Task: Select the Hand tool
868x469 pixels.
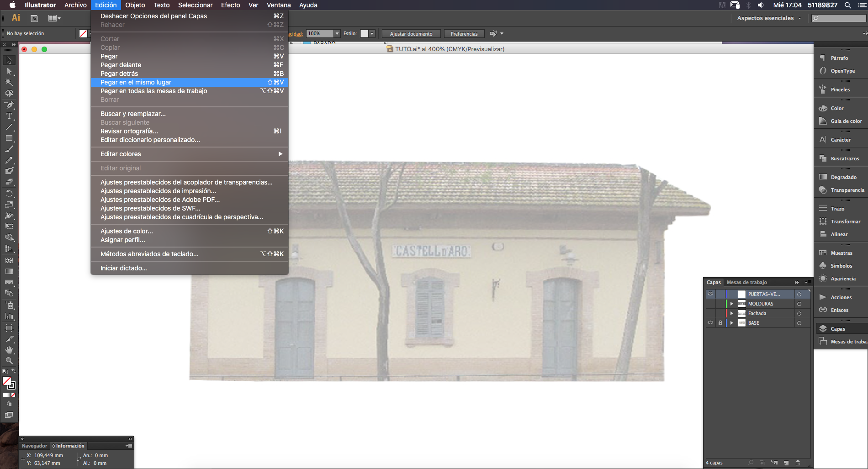Action: (x=9, y=350)
